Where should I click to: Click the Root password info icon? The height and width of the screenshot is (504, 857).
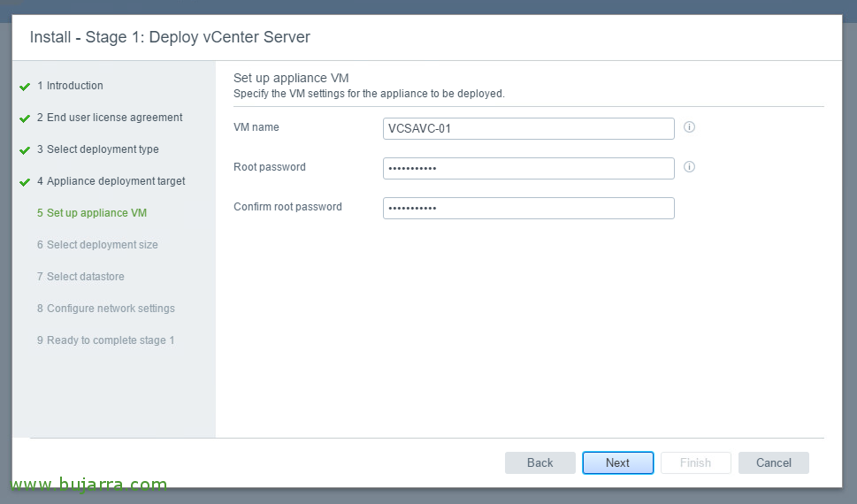(x=689, y=167)
